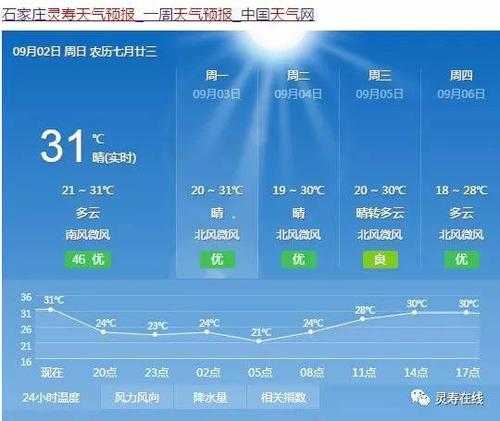Click the 08点 axis label
Screen dimensions: 500x421
312,372
